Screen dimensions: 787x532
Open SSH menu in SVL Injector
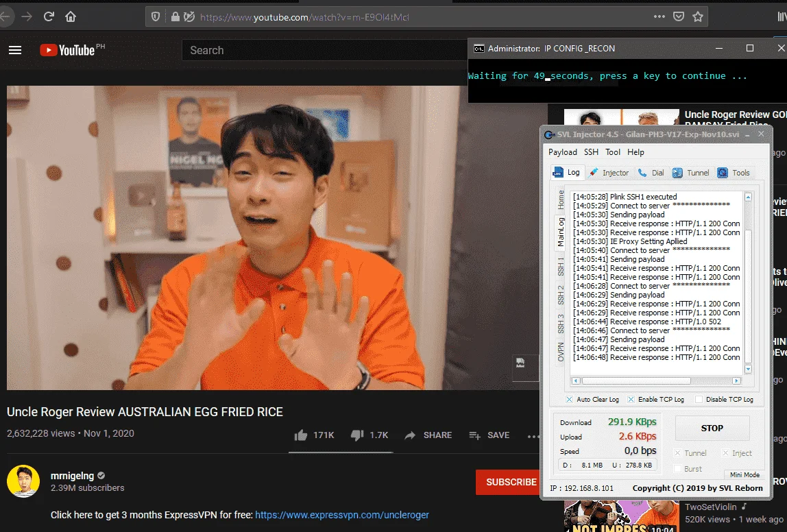pos(591,152)
